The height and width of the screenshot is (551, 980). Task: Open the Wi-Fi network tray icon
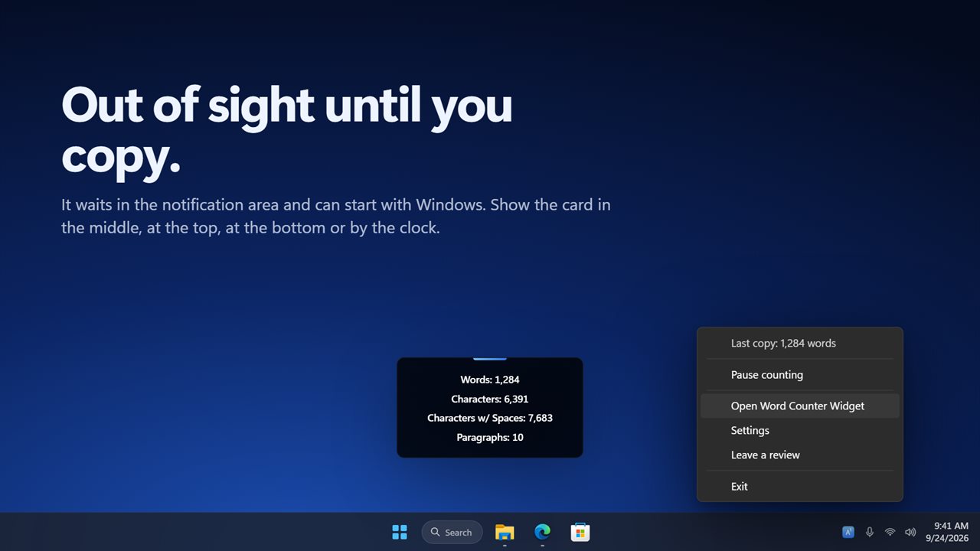tap(890, 532)
